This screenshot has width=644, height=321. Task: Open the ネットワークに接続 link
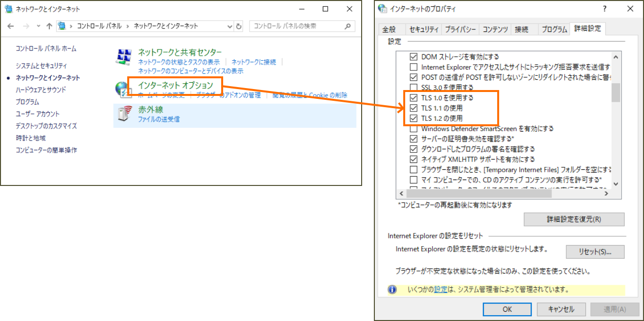pos(253,62)
